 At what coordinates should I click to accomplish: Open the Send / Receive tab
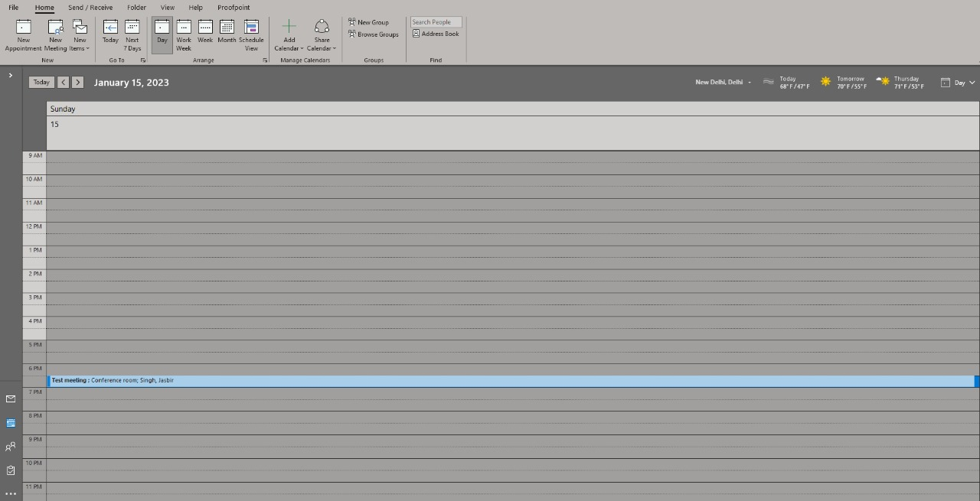90,7
